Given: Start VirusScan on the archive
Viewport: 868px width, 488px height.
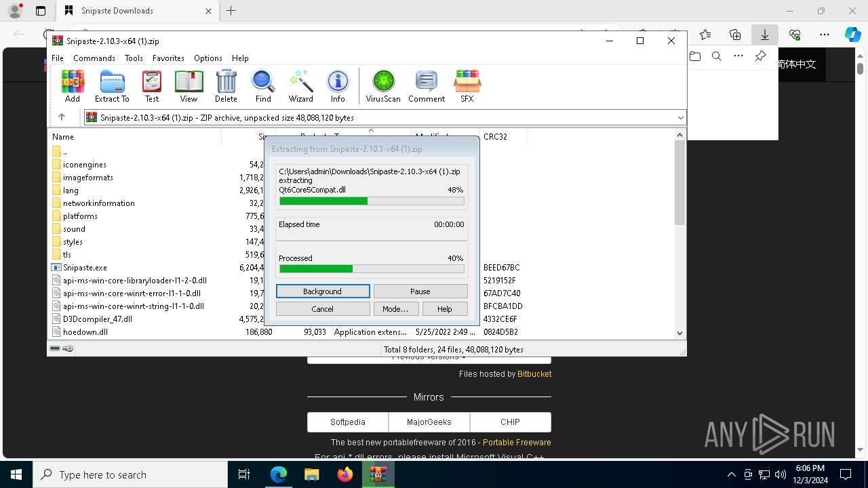Looking at the screenshot, I should [x=383, y=86].
